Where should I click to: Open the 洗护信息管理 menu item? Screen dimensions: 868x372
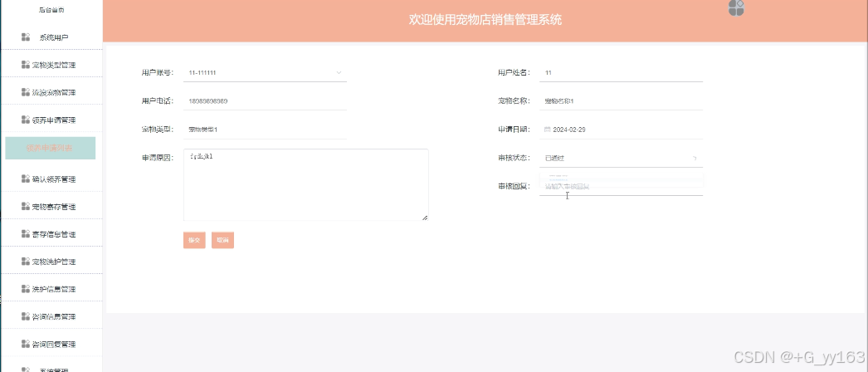[51, 289]
